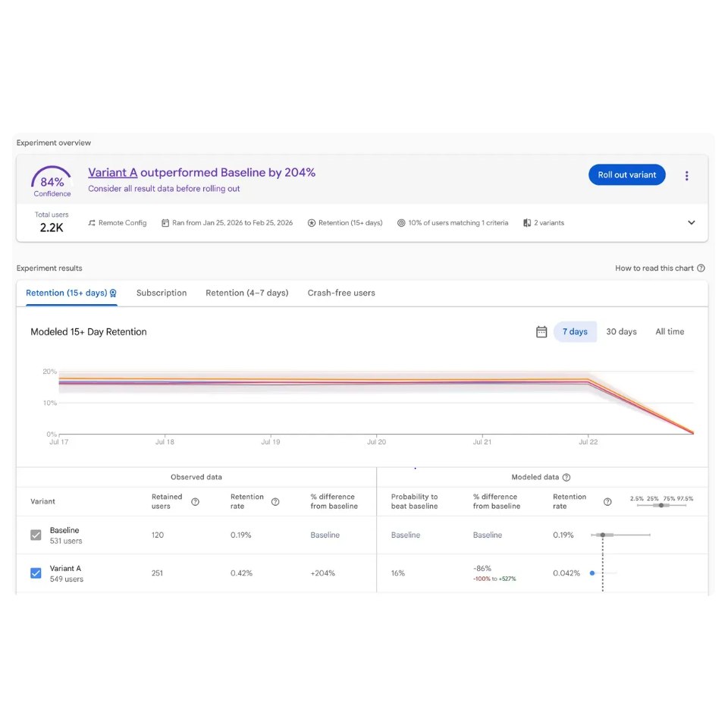The image size is (728, 728).
Task: Click the 0.42% observed retention rate
Action: (x=241, y=573)
